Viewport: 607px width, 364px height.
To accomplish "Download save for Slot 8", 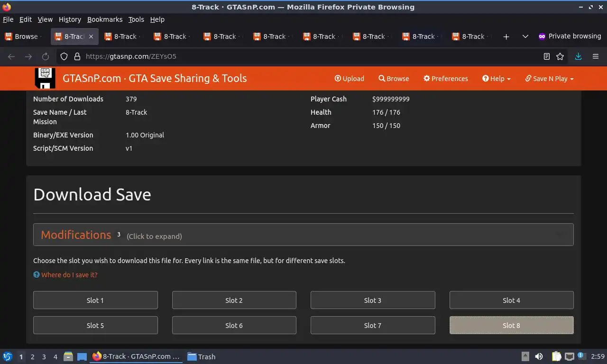I will click(511, 325).
